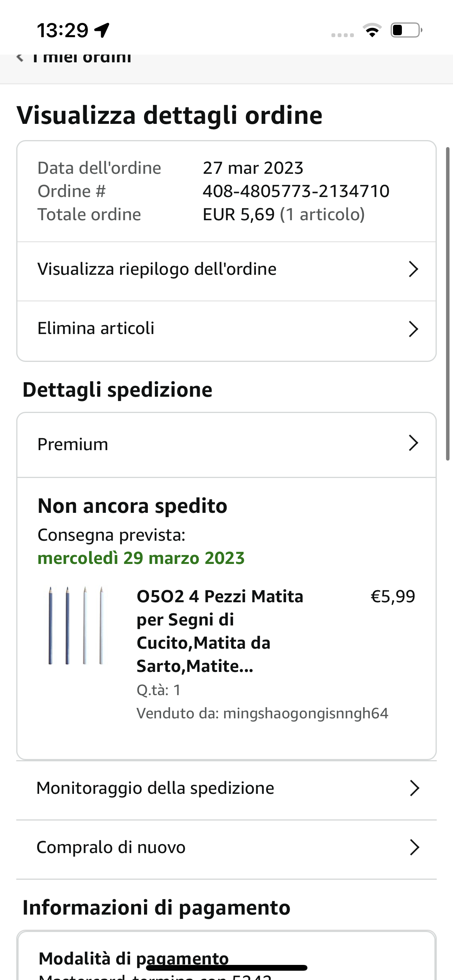Screen dimensions: 453x980
Task: Tap the chevron on Premium row
Action: point(413,443)
